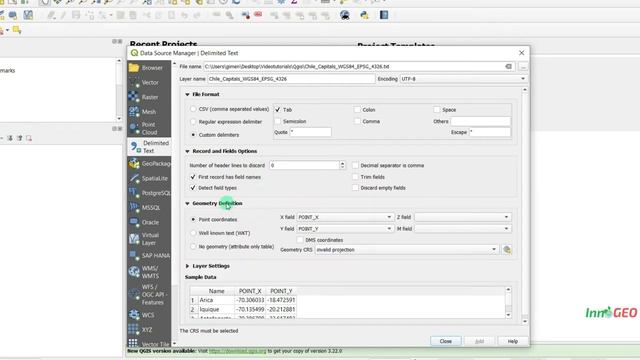Switch to the Vector source tab
This screenshot has width=640, height=360.
coord(149,82)
